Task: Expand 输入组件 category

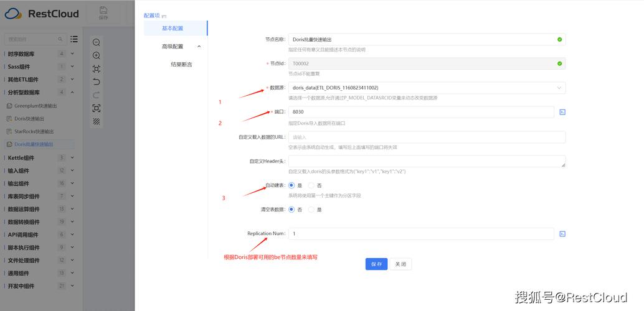Action: [72, 170]
